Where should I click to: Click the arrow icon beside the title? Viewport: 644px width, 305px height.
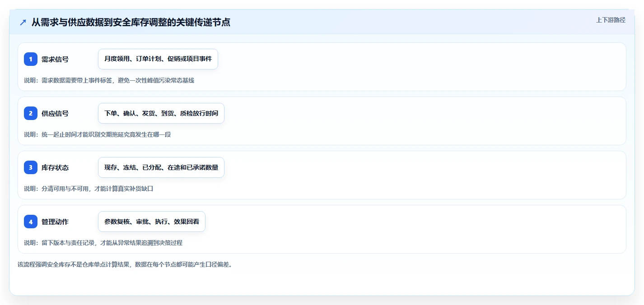tap(23, 22)
